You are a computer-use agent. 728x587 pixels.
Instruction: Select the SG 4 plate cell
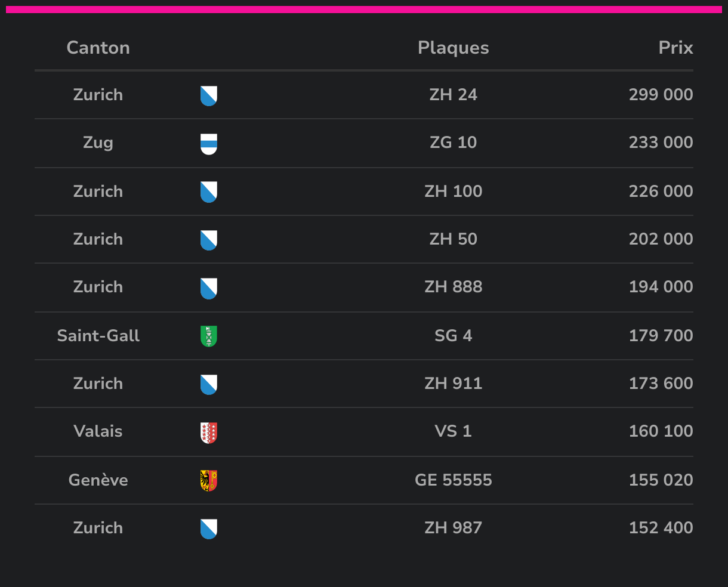(x=454, y=336)
